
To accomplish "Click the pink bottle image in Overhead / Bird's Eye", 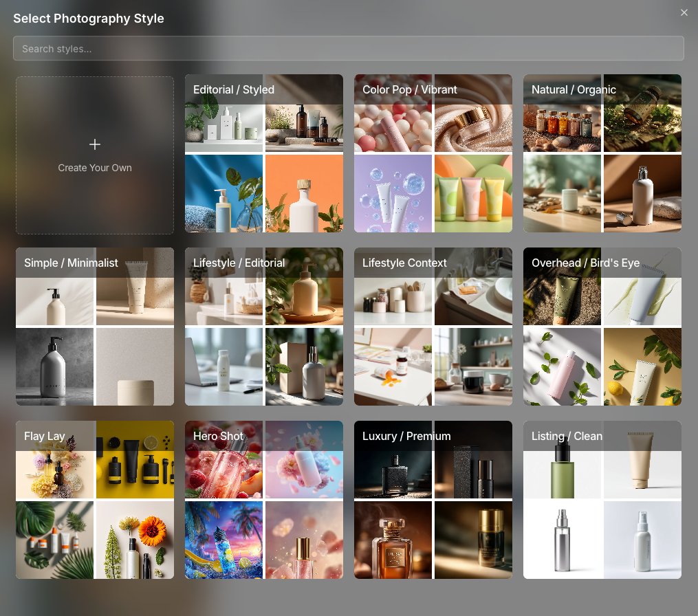I will coord(562,366).
